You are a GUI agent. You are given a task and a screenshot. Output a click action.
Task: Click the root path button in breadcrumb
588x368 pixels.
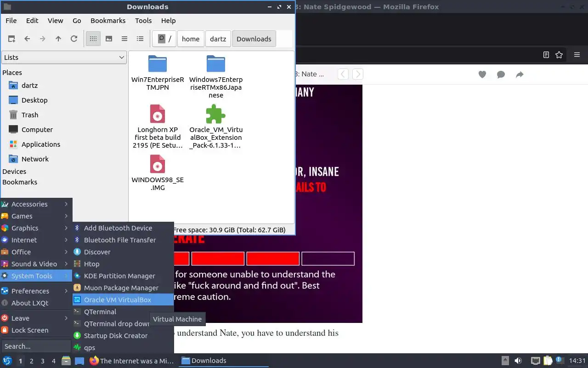coord(164,39)
